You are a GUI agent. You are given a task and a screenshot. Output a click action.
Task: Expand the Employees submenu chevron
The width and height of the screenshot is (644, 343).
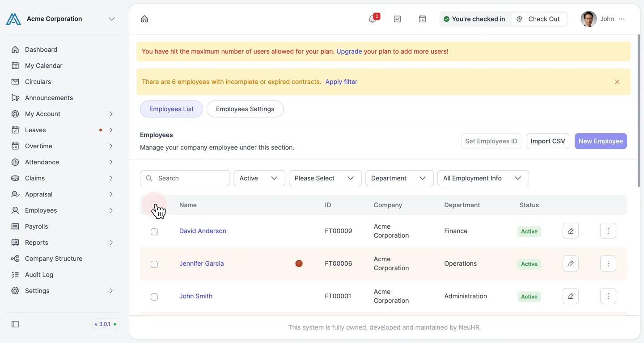click(111, 210)
